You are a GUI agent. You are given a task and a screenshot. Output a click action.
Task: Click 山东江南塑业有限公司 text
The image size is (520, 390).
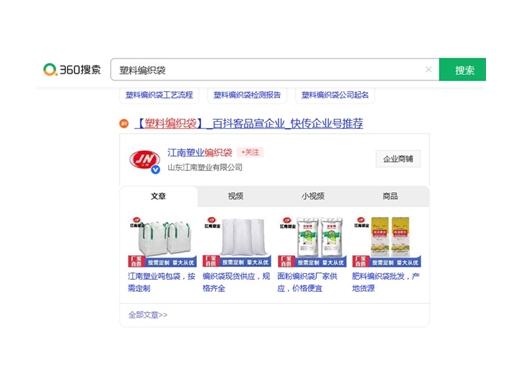[205, 167]
